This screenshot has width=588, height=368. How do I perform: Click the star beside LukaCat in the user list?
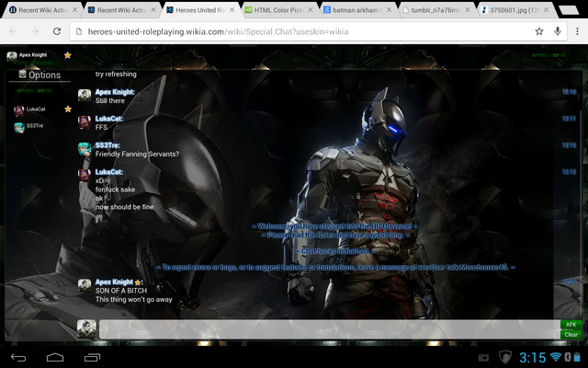(x=68, y=109)
